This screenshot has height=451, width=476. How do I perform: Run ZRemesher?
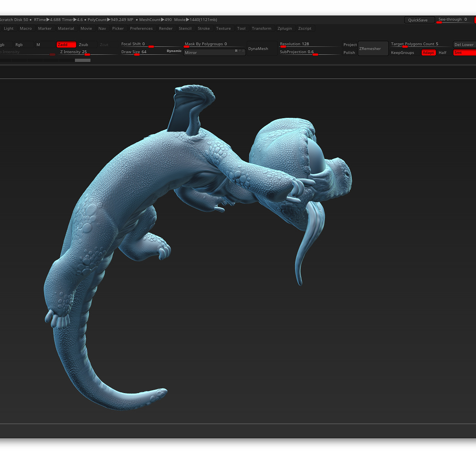(373, 49)
